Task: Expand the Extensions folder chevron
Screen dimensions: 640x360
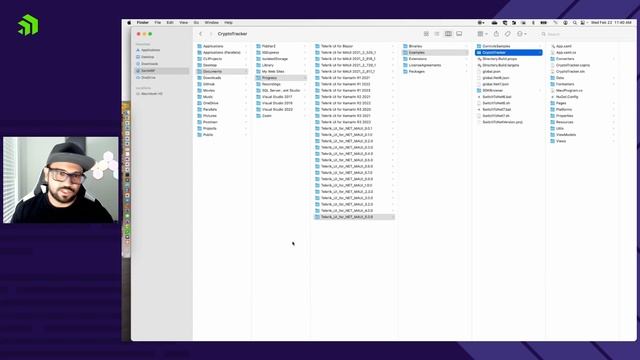Action: click(466, 59)
